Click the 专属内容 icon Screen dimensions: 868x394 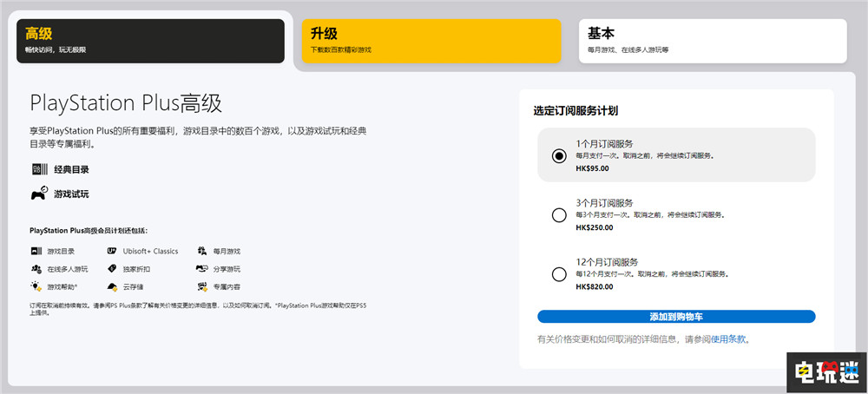pos(202,286)
